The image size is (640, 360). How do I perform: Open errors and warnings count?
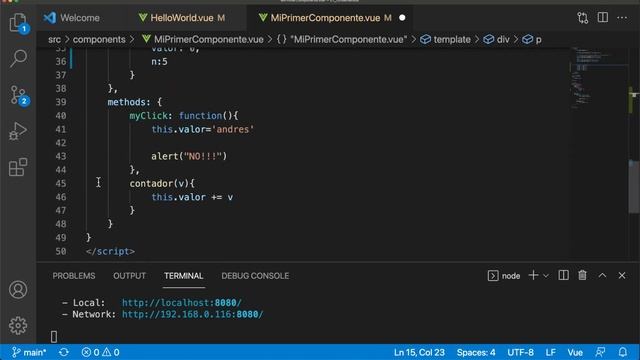pos(100,352)
